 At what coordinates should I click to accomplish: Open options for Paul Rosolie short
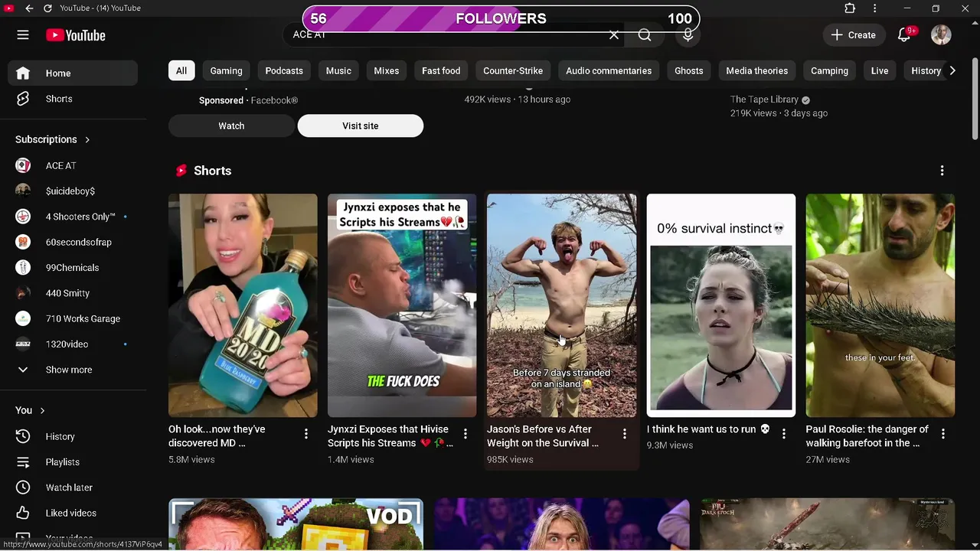pyautogui.click(x=943, y=434)
